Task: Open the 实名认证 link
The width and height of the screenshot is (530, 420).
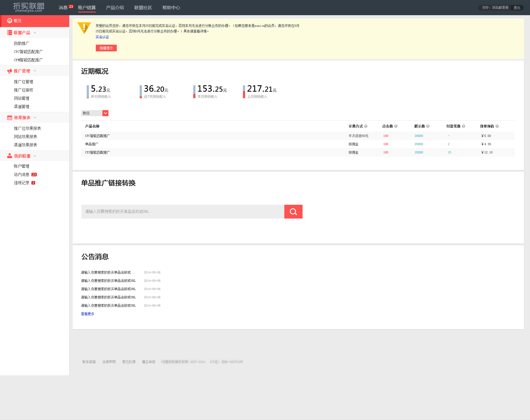Action: point(102,37)
